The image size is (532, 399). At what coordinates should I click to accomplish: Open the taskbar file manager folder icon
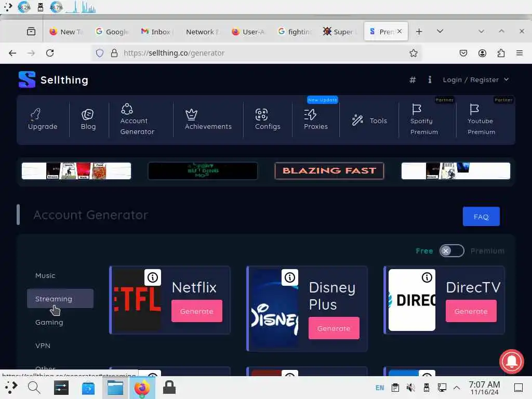click(115, 388)
